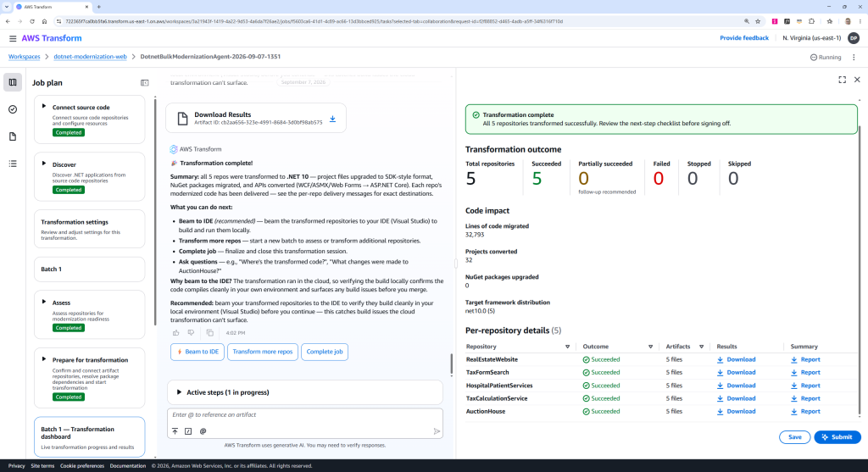Download results for RealEstateWebsite
Screen dimensions: 868x472
pos(736,359)
